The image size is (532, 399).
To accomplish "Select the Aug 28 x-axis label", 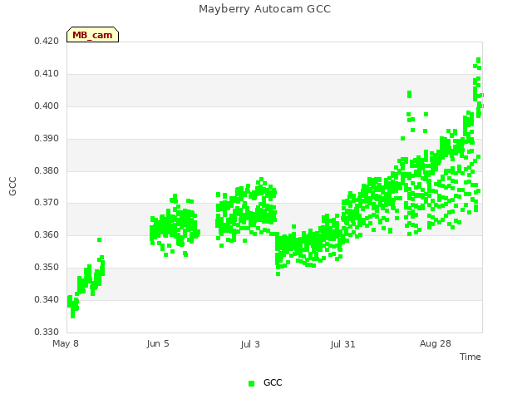I will 436,343.
